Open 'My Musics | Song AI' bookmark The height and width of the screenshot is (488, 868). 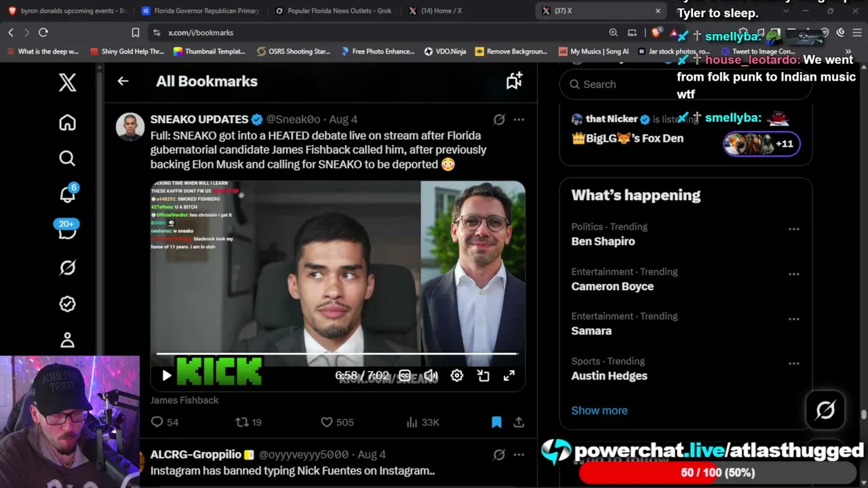(x=593, y=52)
